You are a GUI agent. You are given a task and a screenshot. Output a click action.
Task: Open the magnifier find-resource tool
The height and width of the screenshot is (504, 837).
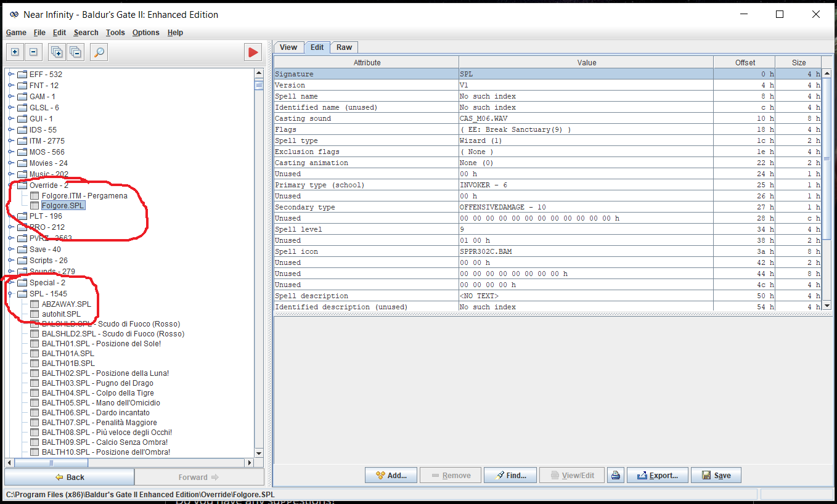point(99,52)
